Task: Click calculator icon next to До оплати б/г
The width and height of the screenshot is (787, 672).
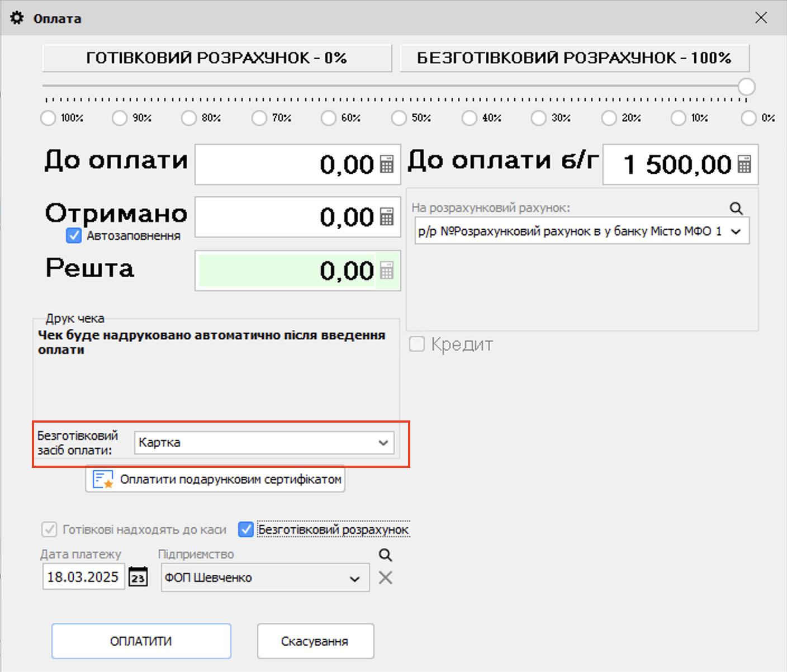Action: click(x=744, y=164)
